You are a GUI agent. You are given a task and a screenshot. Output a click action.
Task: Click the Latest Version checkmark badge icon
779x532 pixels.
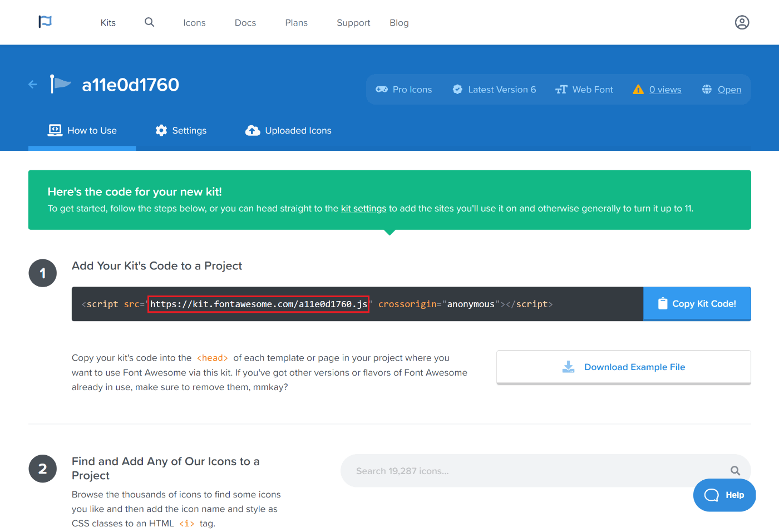457,89
